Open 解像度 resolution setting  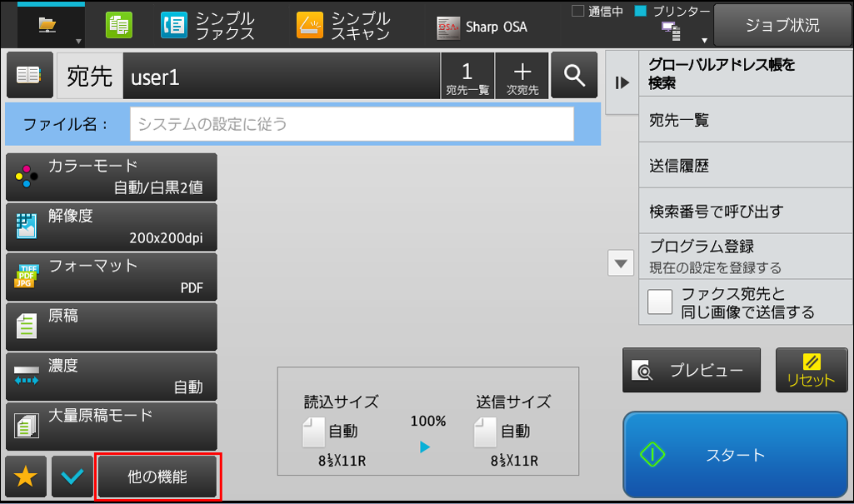tap(112, 227)
